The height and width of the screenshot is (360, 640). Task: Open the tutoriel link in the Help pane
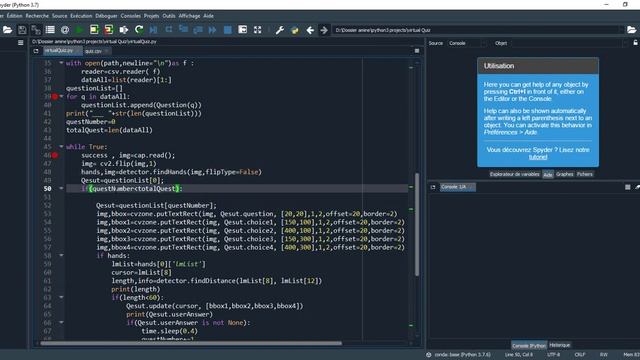[538, 157]
